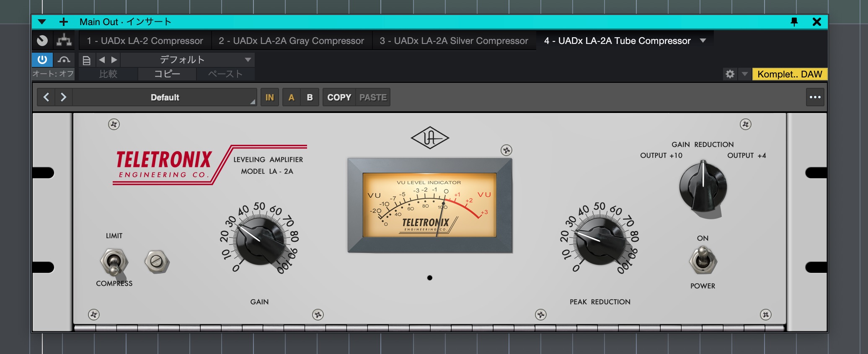The height and width of the screenshot is (354, 868).
Task: Adjust the PEAK REDUCTION knob
Action: (x=600, y=241)
